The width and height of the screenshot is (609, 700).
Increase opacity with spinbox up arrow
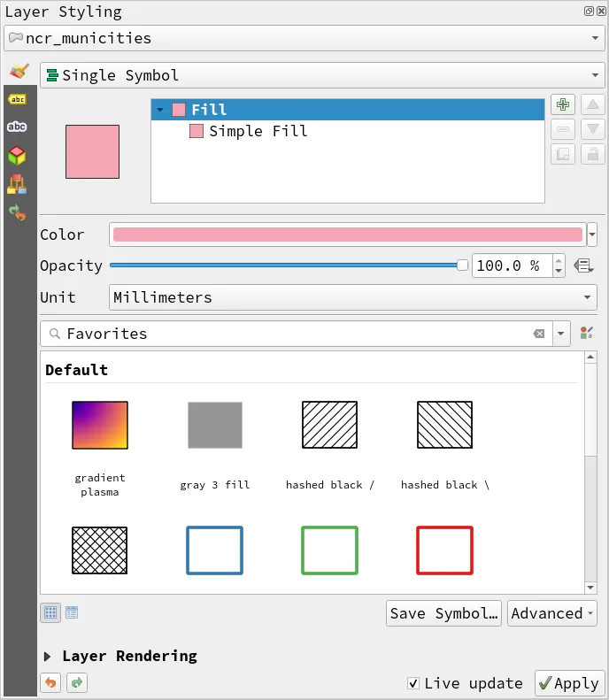tap(559, 261)
